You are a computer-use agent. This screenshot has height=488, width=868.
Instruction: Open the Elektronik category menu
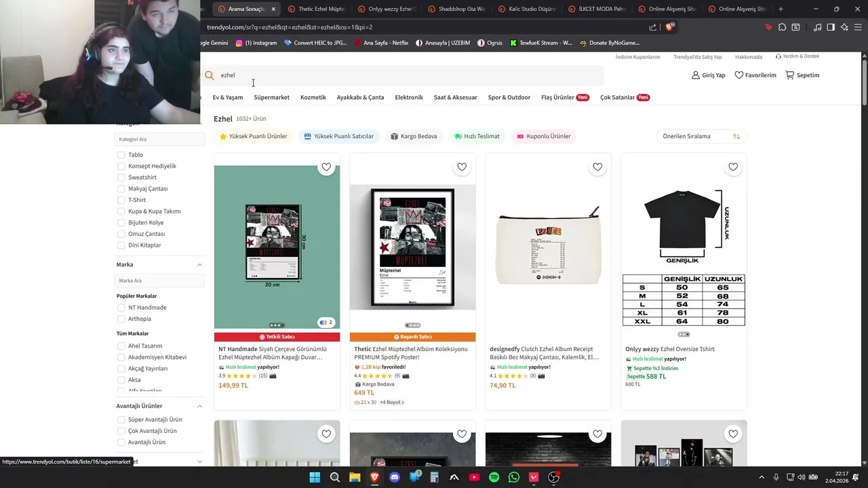click(409, 98)
